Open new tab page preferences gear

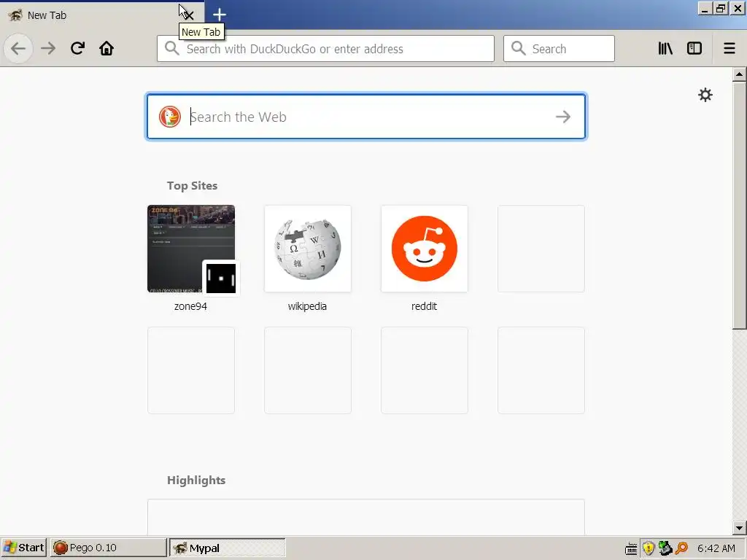coord(705,95)
